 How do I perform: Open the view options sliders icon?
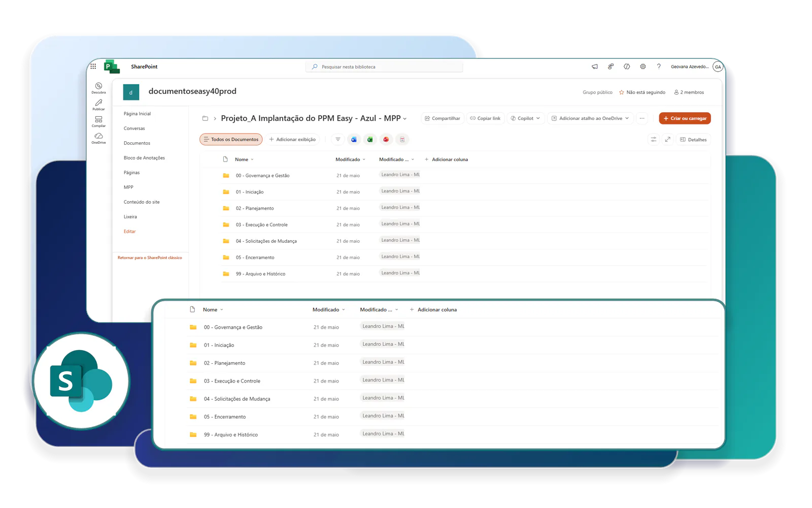tap(654, 139)
